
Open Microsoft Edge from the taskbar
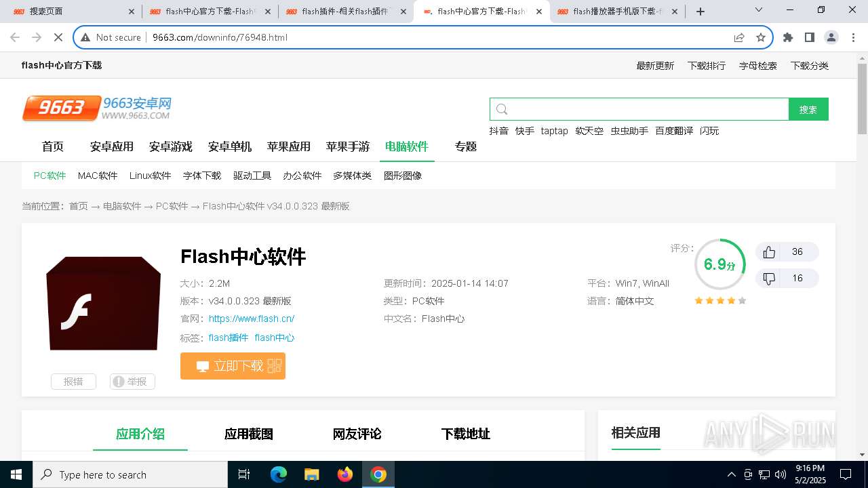pos(279,474)
